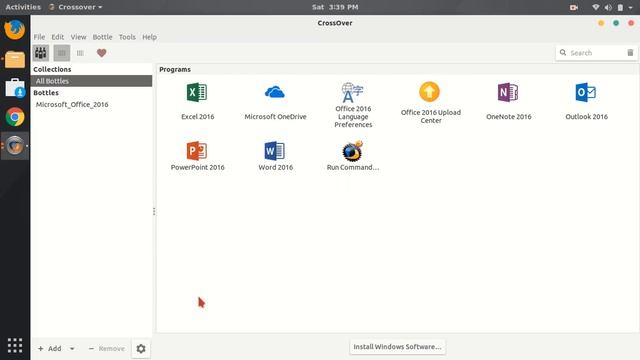Click the Wi-Fi network status icon
This screenshot has width=640, height=360.
point(596,7)
